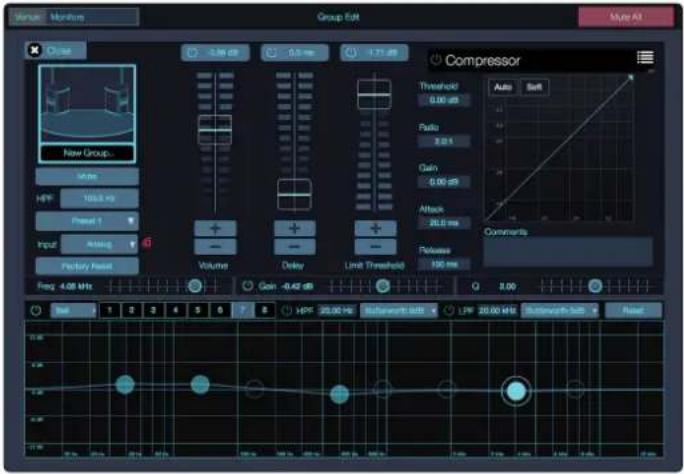Click the minus button above Delay
This screenshot has width=684, height=474.
coord(294,247)
